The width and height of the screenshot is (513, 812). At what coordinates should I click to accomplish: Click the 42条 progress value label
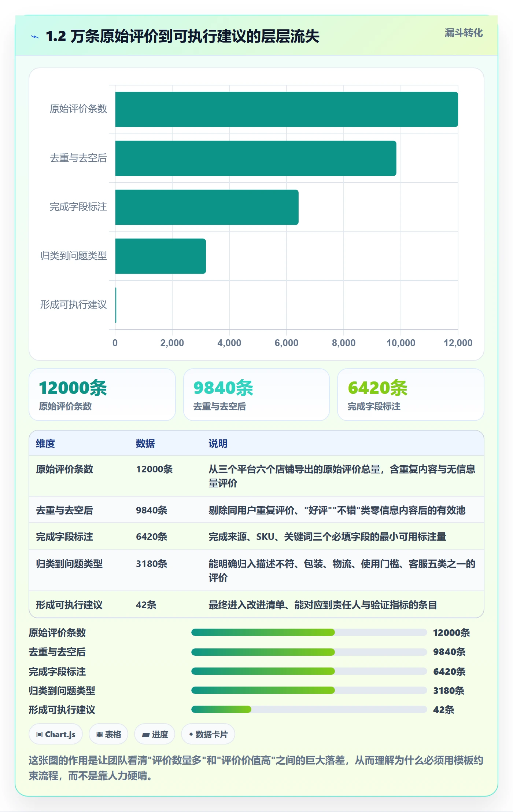click(444, 710)
